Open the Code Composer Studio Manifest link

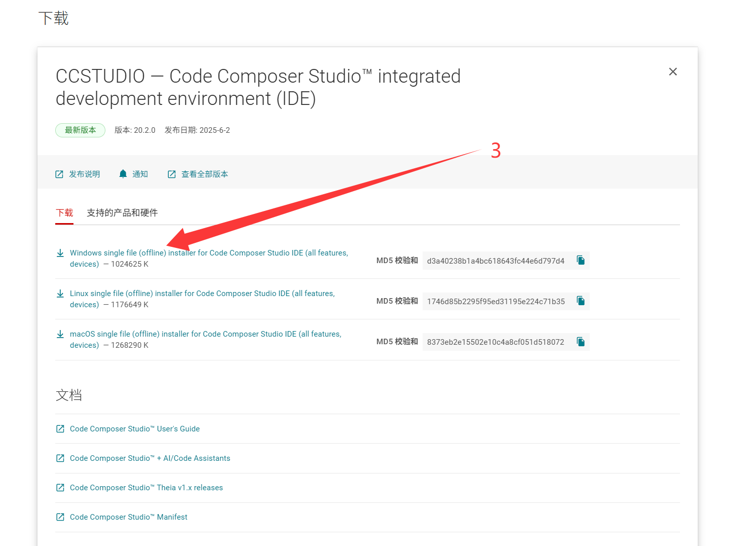pyautogui.click(x=128, y=517)
